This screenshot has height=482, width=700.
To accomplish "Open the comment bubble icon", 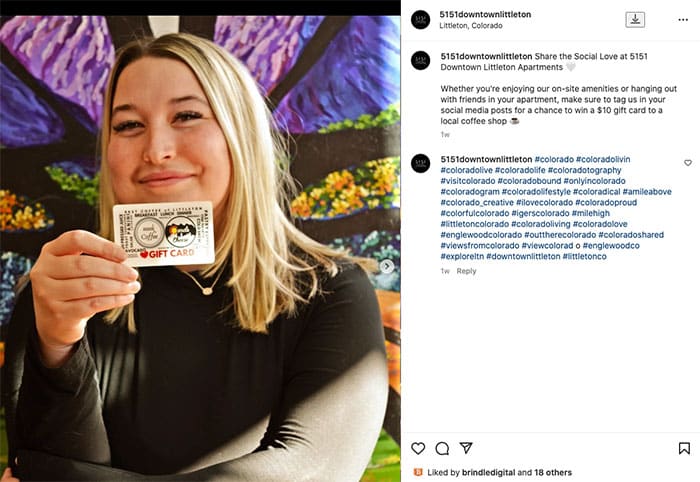I will coord(442,448).
